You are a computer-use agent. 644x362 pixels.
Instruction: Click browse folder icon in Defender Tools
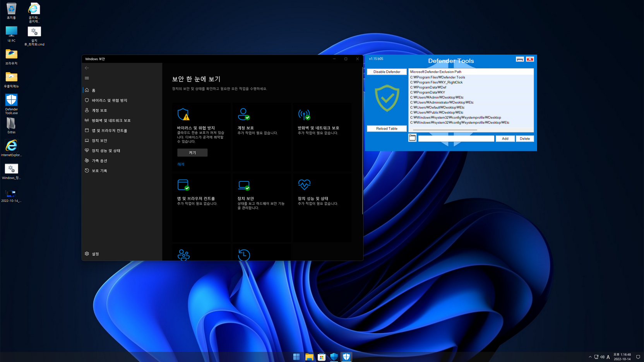412,138
